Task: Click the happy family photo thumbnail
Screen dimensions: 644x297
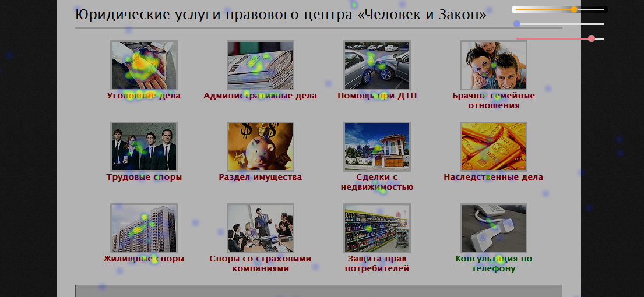Action: point(493,65)
